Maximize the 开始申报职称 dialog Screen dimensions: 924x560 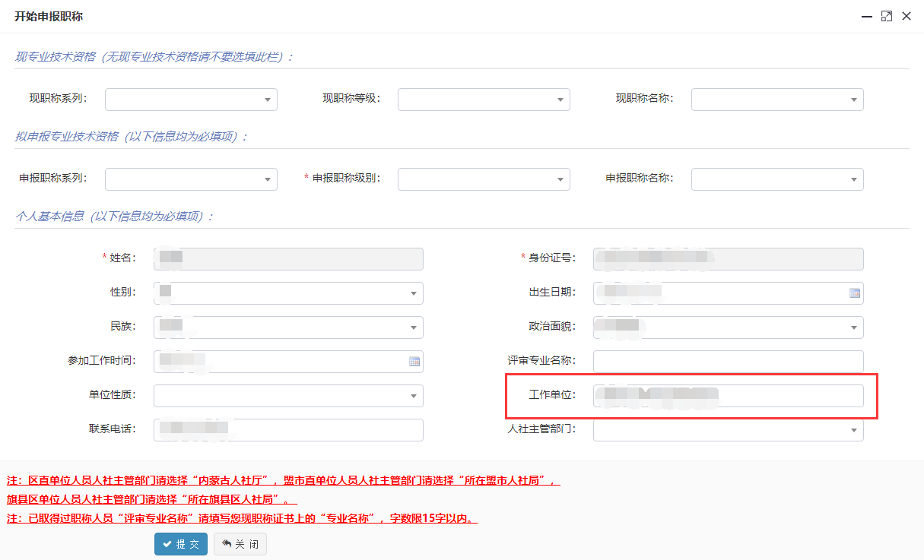(x=886, y=16)
